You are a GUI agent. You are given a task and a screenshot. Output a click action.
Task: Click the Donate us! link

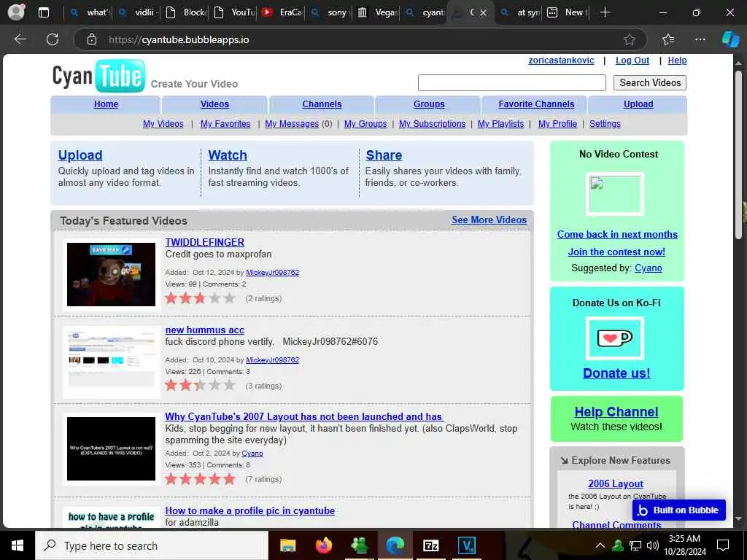(x=616, y=373)
